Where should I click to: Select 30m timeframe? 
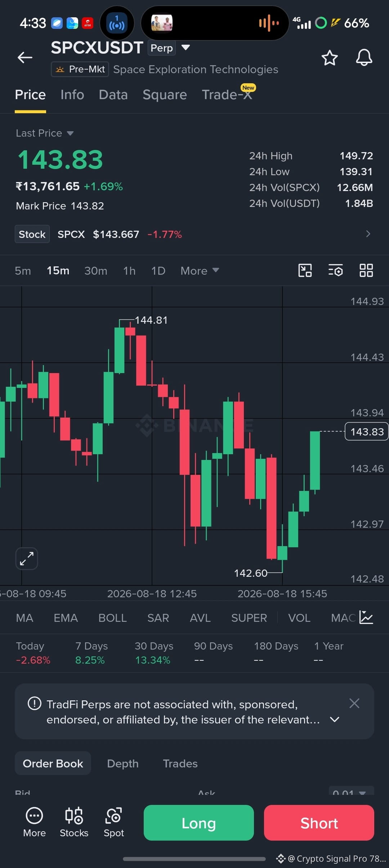coord(96,271)
